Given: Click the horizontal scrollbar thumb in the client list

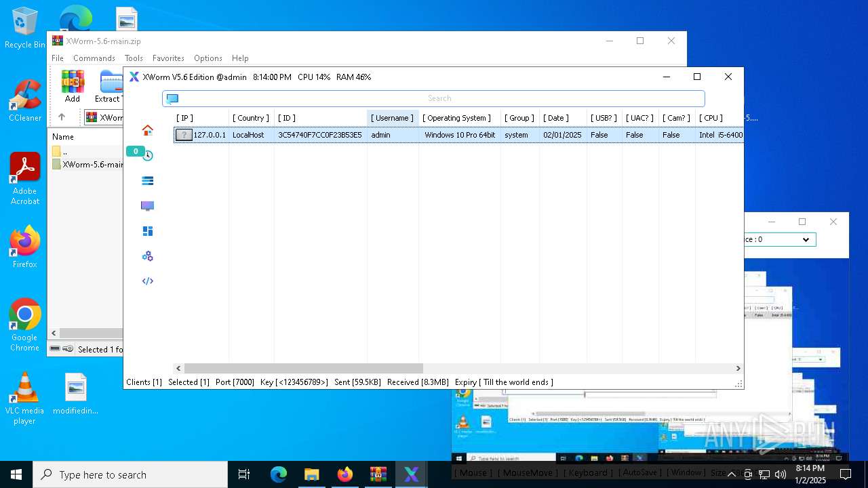Looking at the screenshot, I should tap(303, 369).
